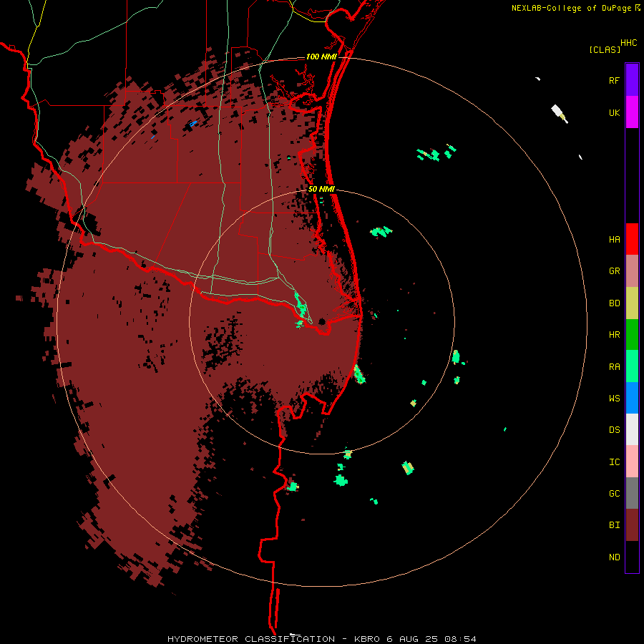
Task: Click the "GC" legend label
Action: (614, 494)
